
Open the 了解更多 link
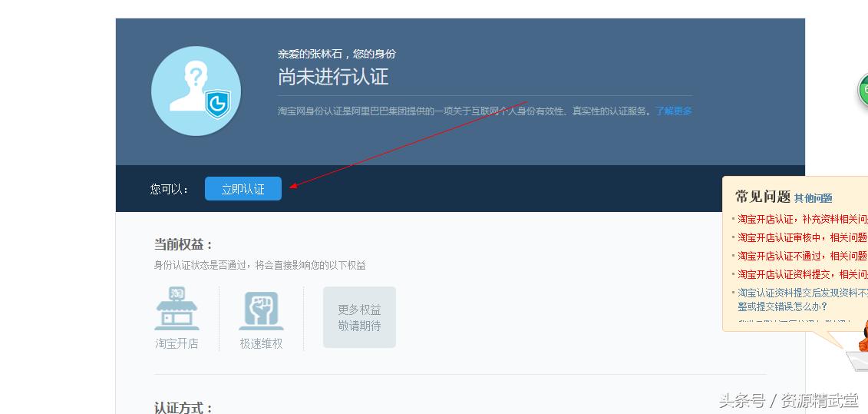click(674, 111)
